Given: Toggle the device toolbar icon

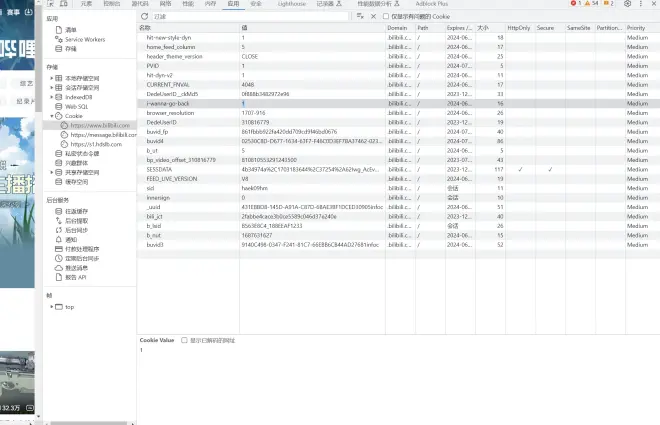Looking at the screenshot, I should [65, 4].
